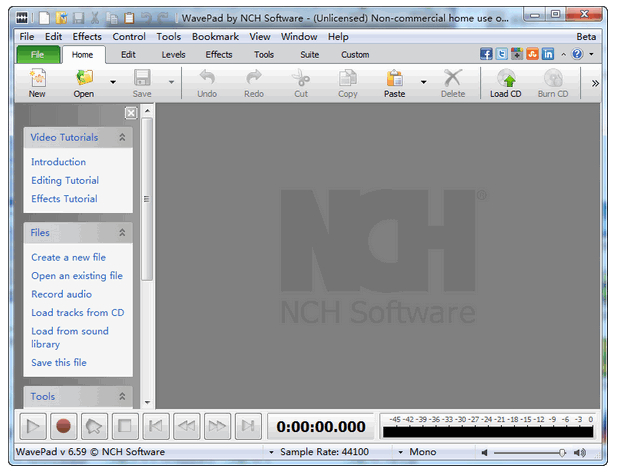Stop playback with the Stop button
Image resolution: width=617 pixels, height=472 pixels.
[125, 426]
